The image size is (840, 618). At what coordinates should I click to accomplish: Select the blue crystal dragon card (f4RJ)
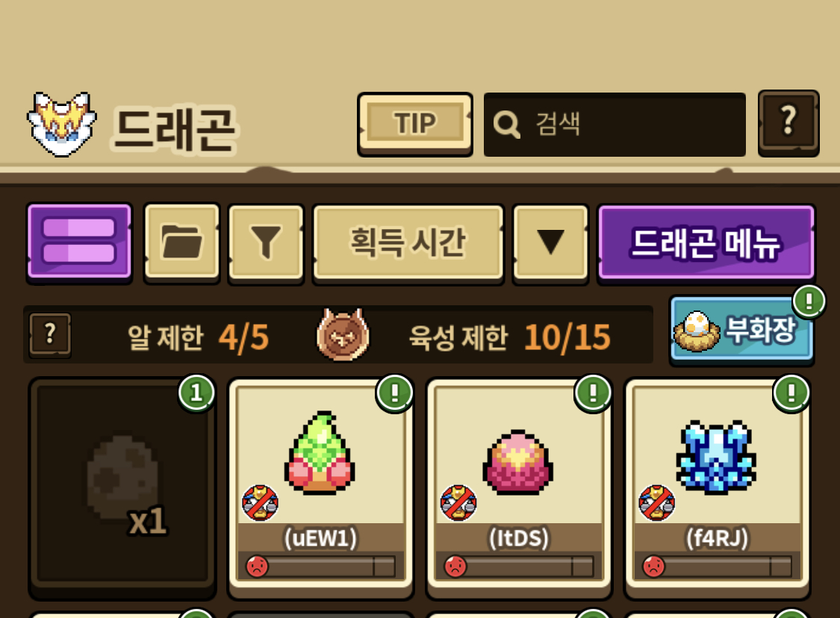pyautogui.click(x=718, y=488)
